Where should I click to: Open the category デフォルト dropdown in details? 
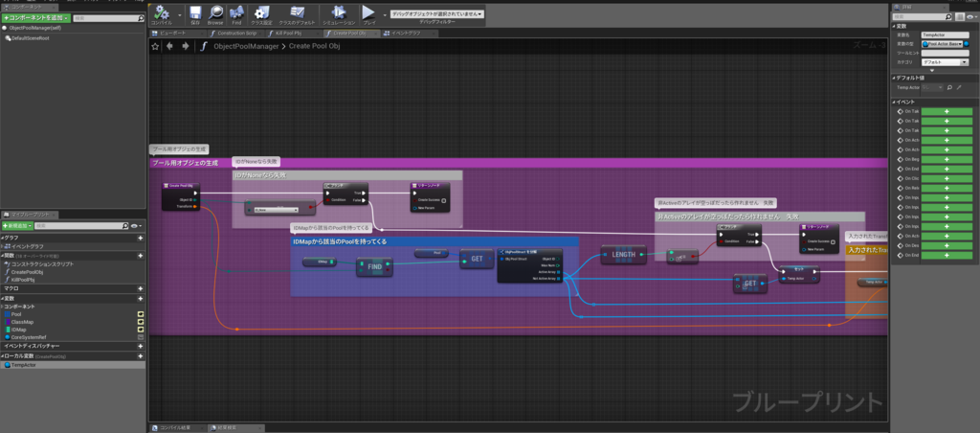[945, 62]
